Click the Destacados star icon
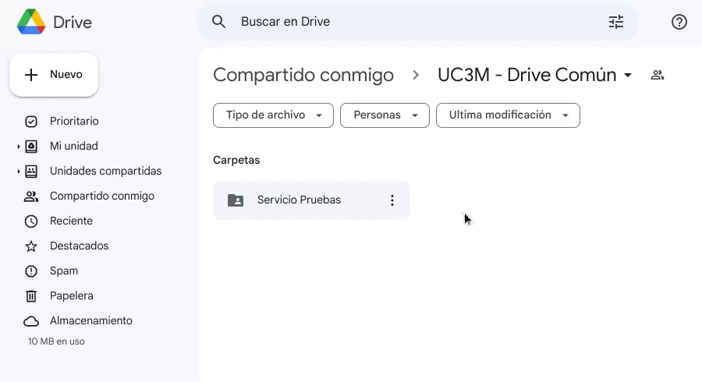 [31, 246]
